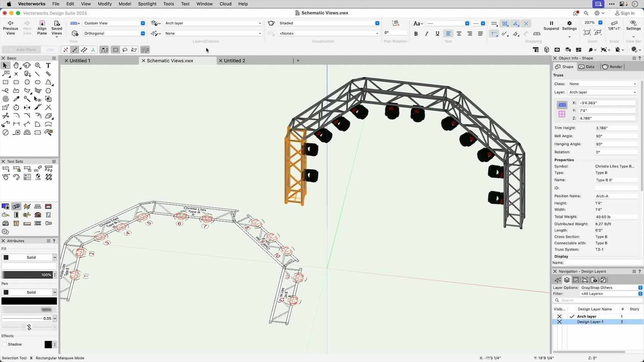
Task: Click the Align Plane icon
Action: coord(42,23)
